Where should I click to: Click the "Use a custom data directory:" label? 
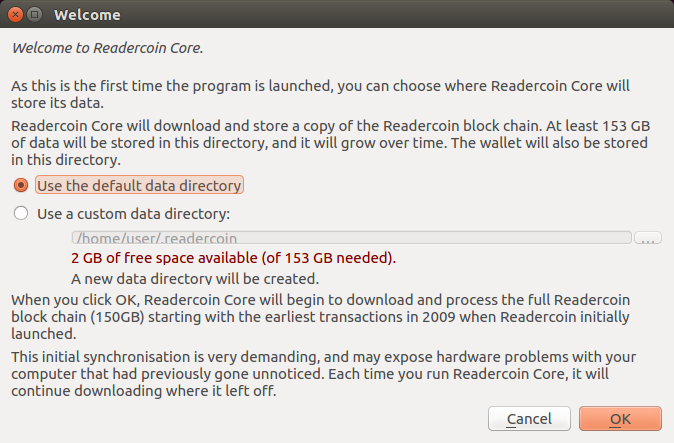pyautogui.click(x=133, y=213)
